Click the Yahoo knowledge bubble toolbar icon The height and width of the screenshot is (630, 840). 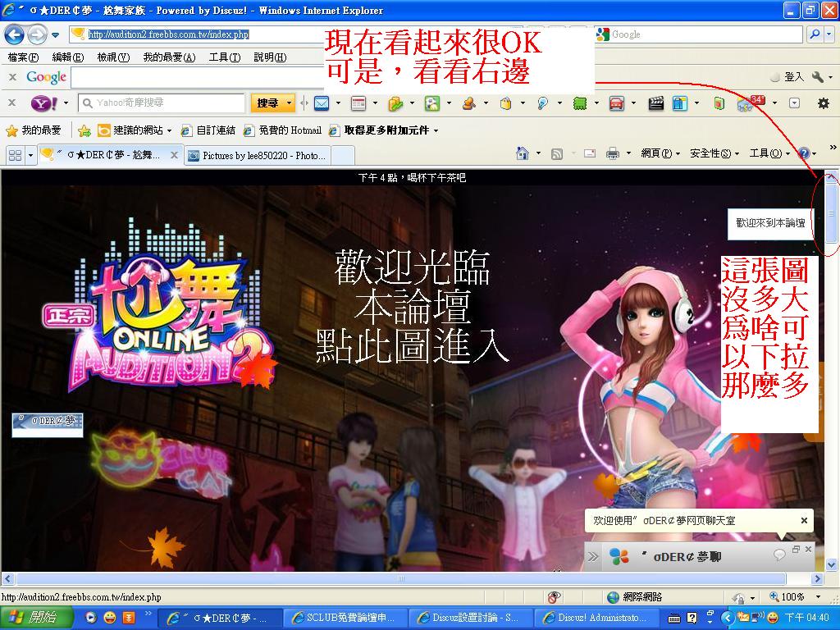[x=543, y=103]
